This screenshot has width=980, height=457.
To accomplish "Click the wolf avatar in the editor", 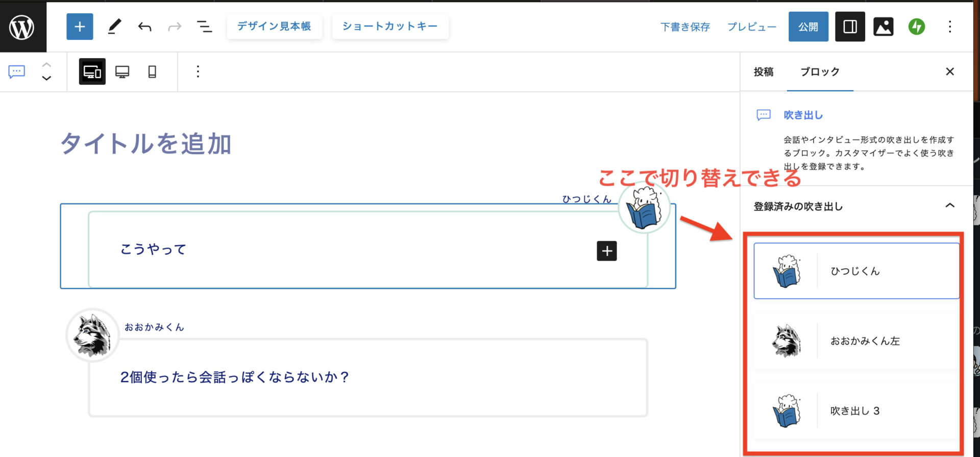I will point(92,335).
